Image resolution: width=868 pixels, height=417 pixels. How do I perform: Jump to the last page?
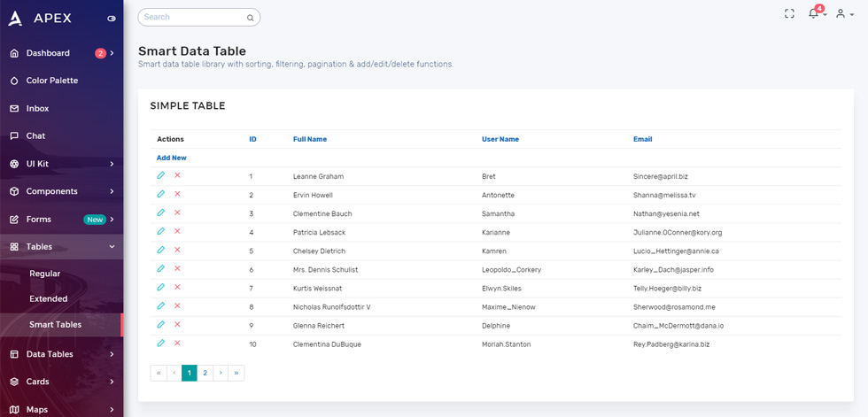pyautogui.click(x=236, y=374)
